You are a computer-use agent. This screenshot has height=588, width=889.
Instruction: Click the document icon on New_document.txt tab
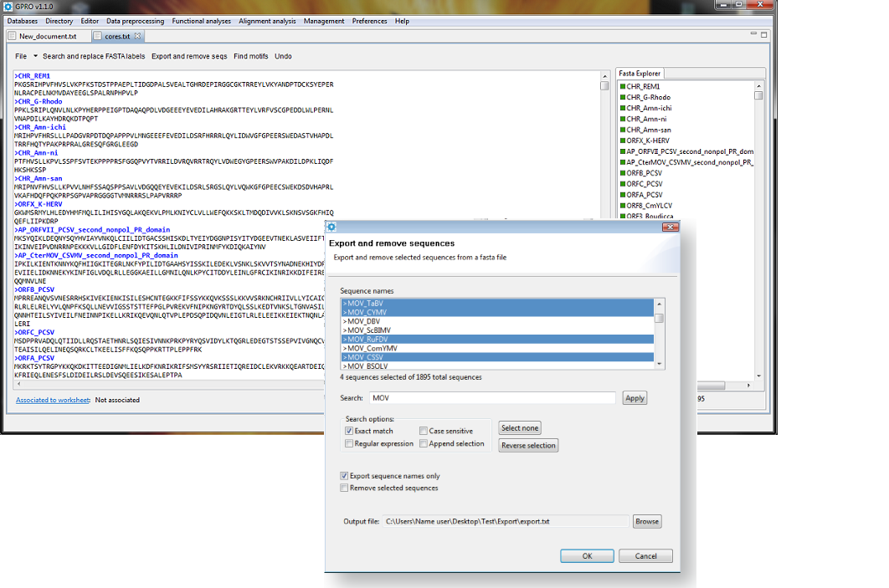[x=12, y=36]
